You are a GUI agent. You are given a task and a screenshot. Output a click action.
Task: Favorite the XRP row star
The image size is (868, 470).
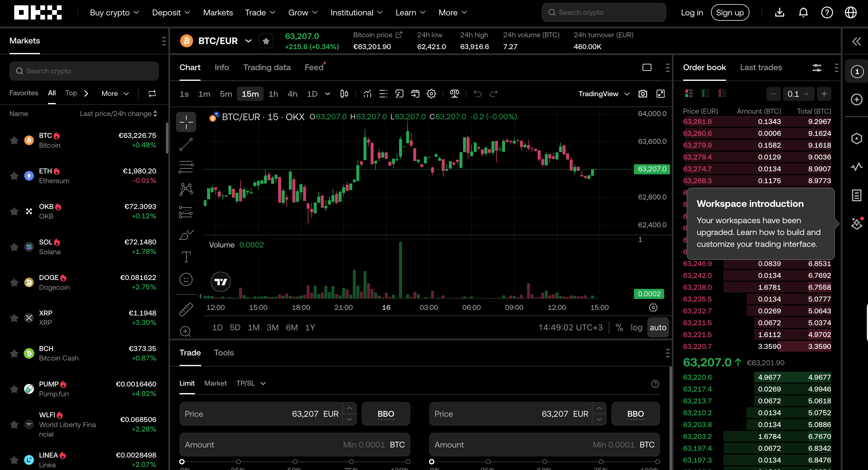point(14,318)
